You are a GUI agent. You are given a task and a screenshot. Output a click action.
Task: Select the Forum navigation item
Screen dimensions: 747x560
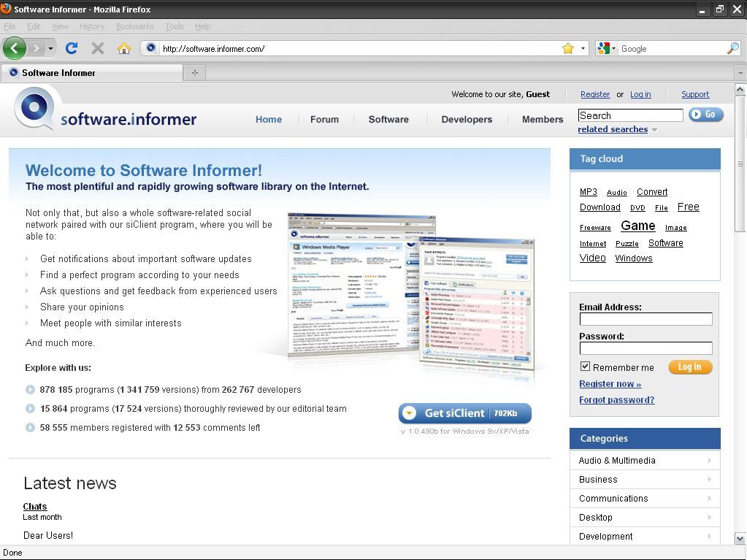pyautogui.click(x=324, y=119)
